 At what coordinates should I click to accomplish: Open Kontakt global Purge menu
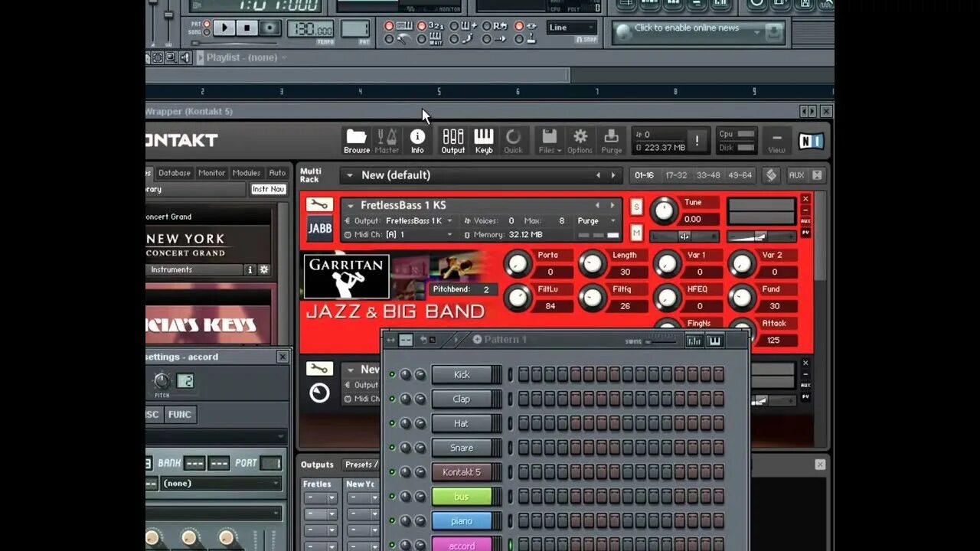click(612, 141)
